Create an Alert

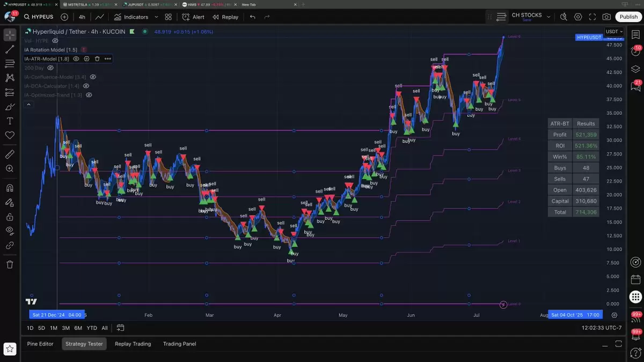click(193, 17)
